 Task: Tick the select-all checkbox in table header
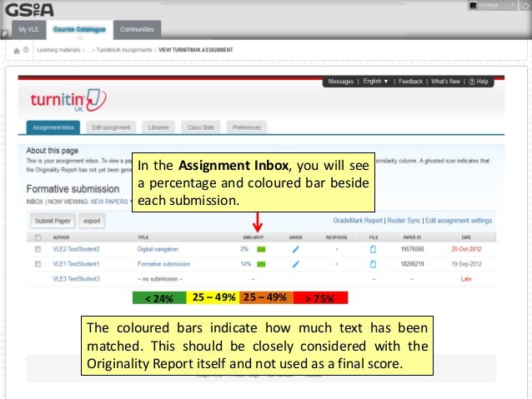click(x=38, y=237)
